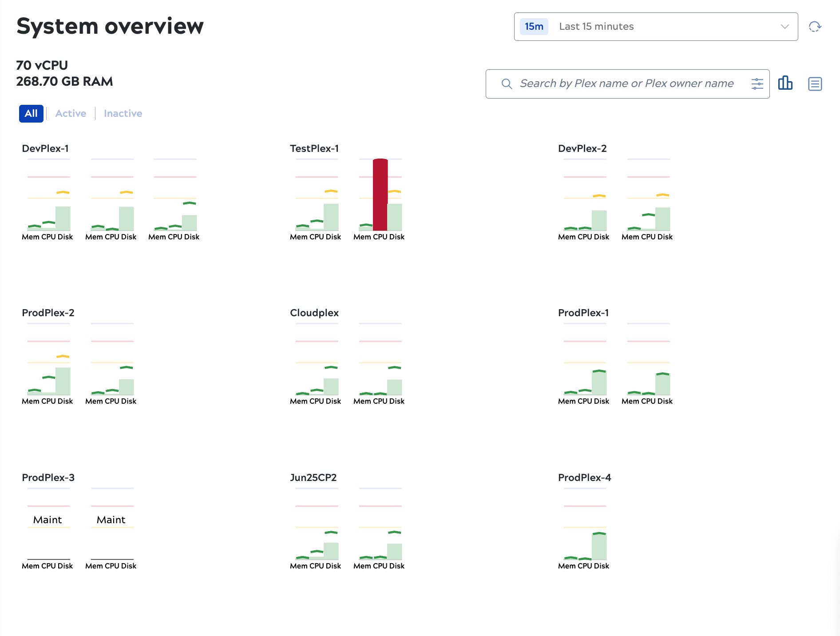Select the 15m time badge
The width and height of the screenshot is (840, 636).
pyautogui.click(x=534, y=27)
